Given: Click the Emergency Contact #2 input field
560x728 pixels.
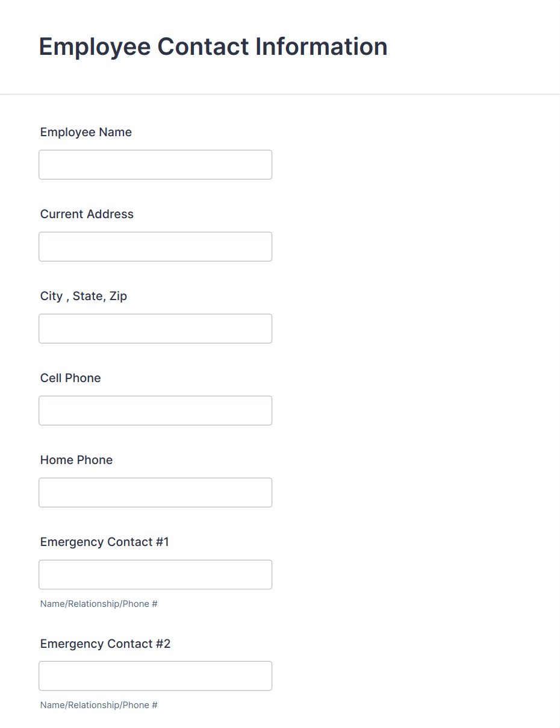Looking at the screenshot, I should click(155, 675).
